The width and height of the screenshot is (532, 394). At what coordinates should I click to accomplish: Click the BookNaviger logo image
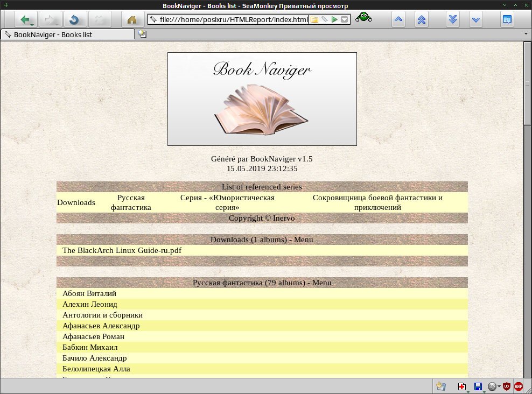(x=262, y=99)
